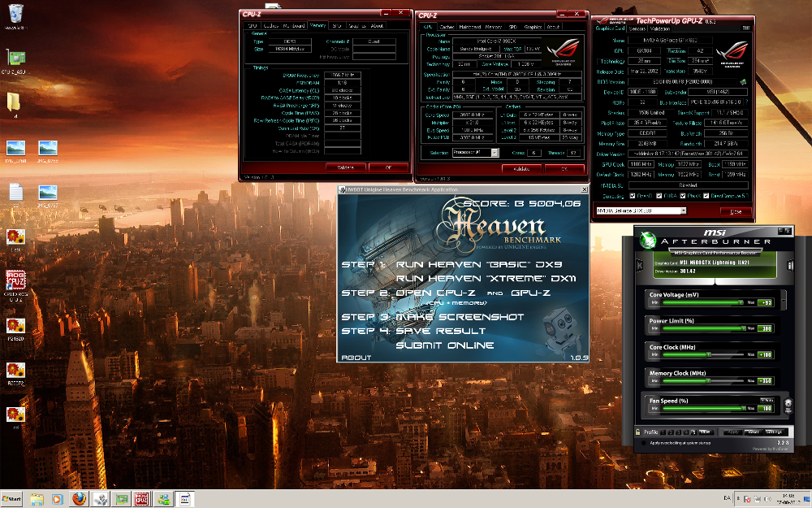Click the Fan Speed slider in Afterburner
Screen dimensions: 812x508
click(x=702, y=409)
